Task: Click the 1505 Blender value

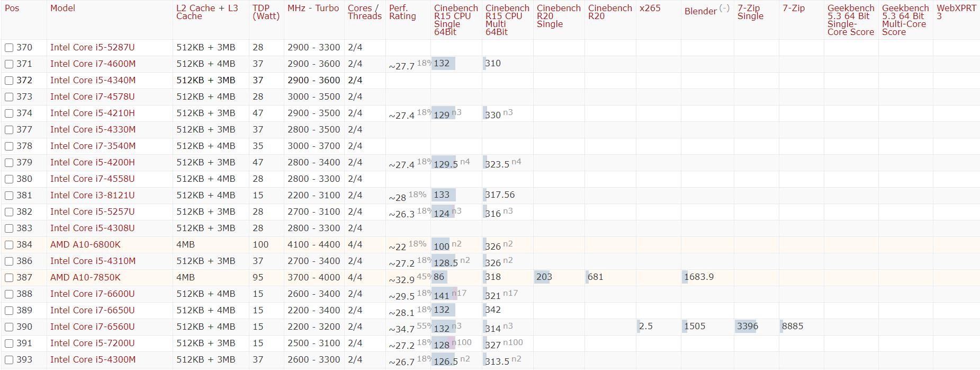Action: 694,326
